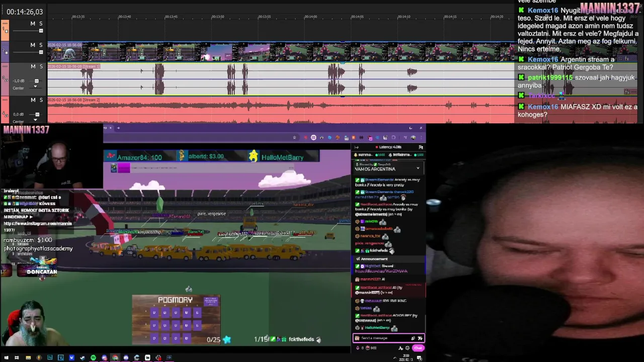Mute track 1 with its M button

click(33, 24)
